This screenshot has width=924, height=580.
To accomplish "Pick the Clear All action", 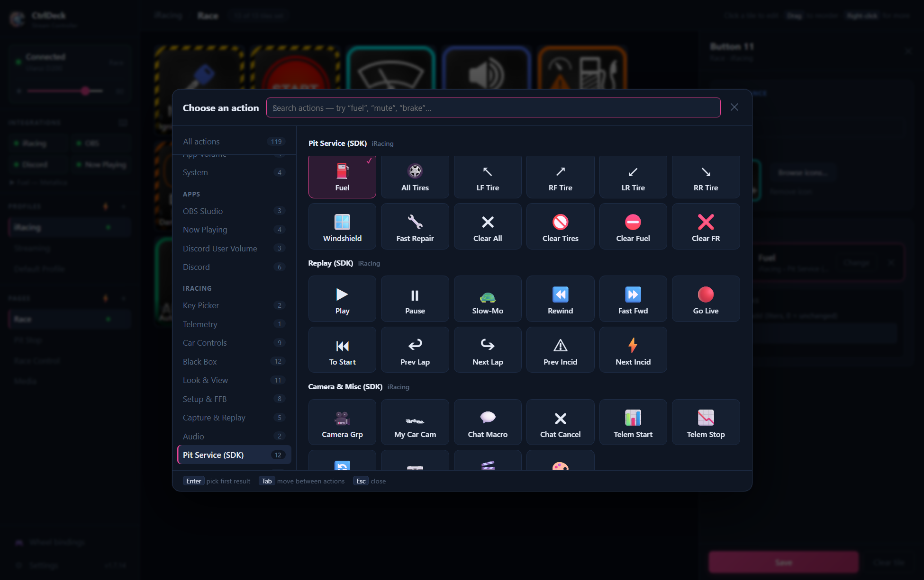I will coord(488,226).
